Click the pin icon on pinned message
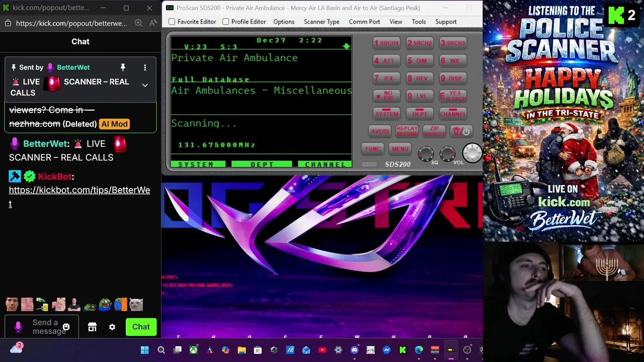This screenshot has height=362, width=644. coord(123,67)
